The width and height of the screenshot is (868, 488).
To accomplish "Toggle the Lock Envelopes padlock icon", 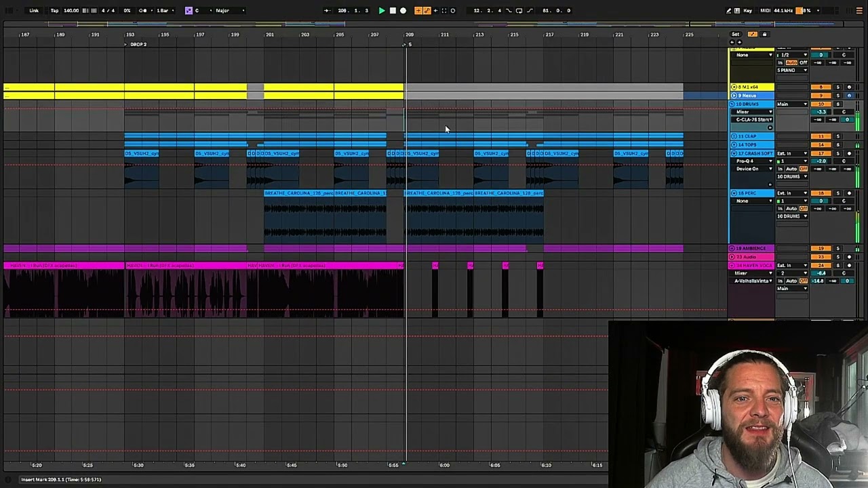I will click(764, 34).
